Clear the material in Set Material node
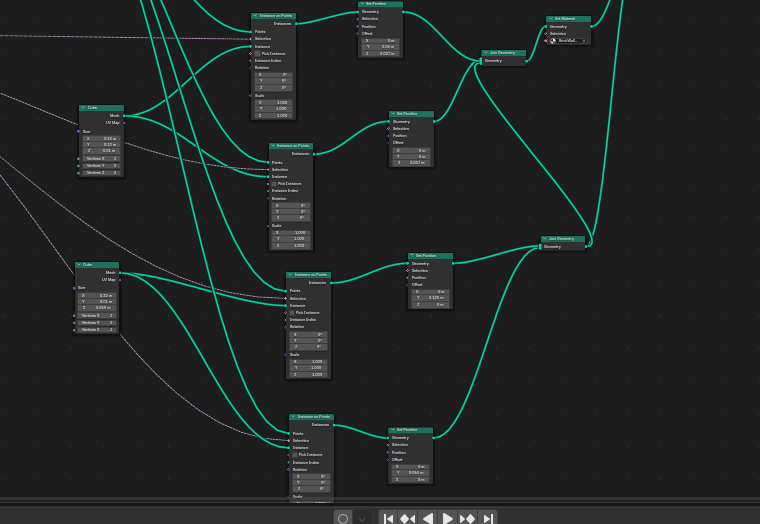Screen dimensions: 760x524 [585, 41]
